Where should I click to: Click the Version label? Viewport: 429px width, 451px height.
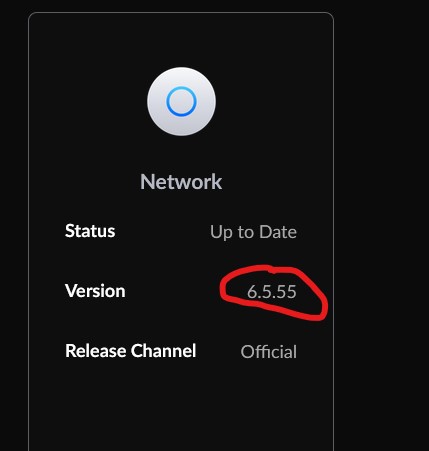click(x=95, y=291)
